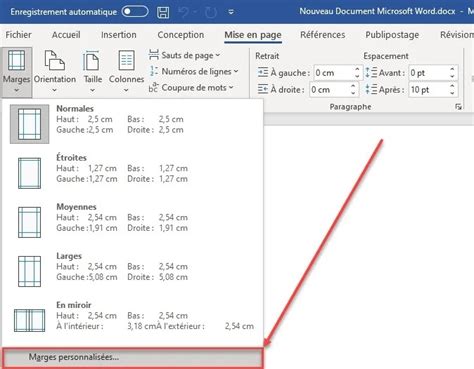Click the Numéros de lignes icon
The height and width of the screenshot is (369, 474).
coord(154,71)
